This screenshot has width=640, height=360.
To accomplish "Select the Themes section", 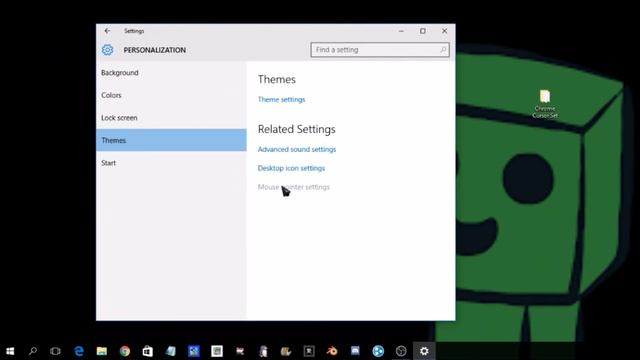I will point(171,140).
